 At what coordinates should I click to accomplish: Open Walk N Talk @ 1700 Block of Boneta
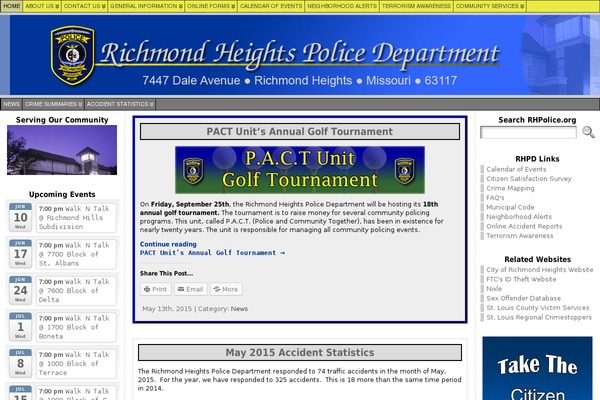tap(76, 327)
